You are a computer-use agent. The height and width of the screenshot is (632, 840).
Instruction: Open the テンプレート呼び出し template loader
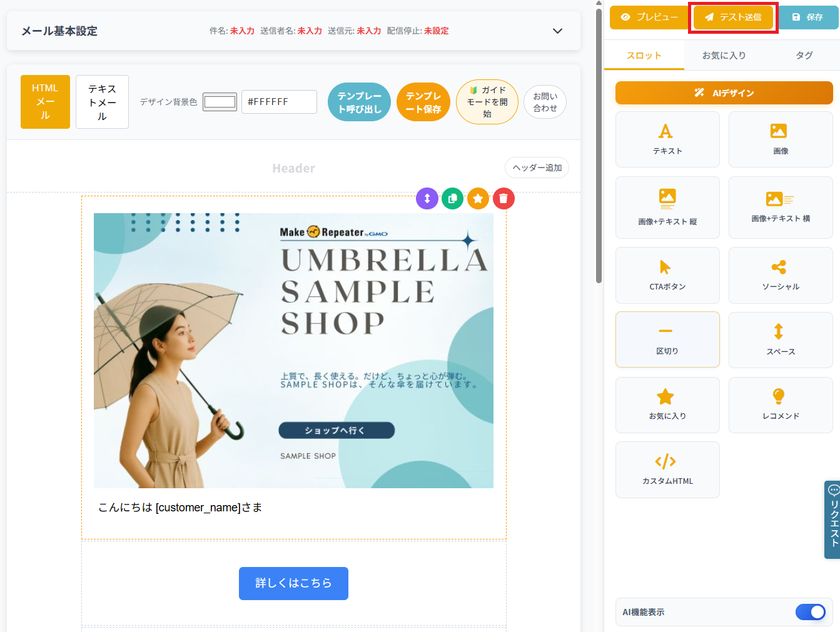359,102
